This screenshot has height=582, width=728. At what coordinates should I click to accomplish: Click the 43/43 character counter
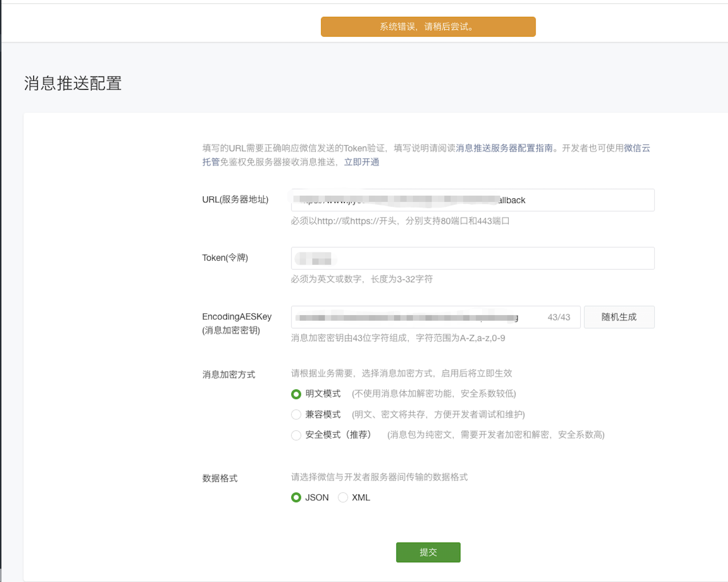point(559,317)
